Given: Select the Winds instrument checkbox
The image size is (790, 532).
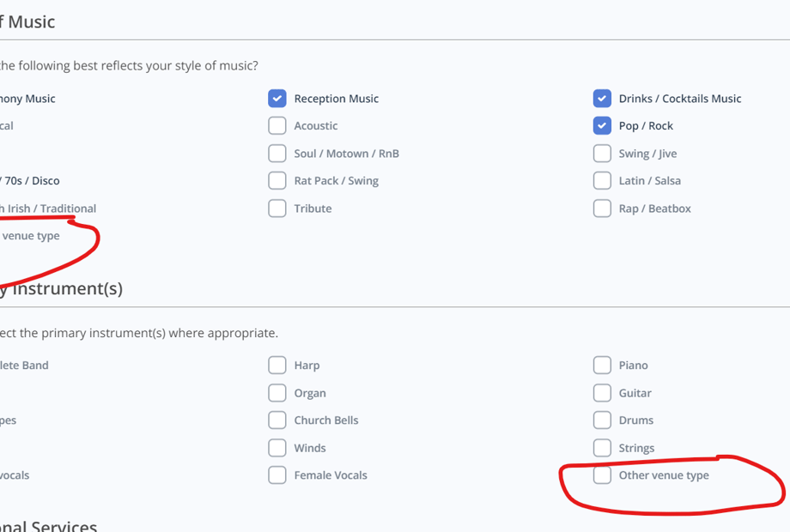Looking at the screenshot, I should point(276,448).
